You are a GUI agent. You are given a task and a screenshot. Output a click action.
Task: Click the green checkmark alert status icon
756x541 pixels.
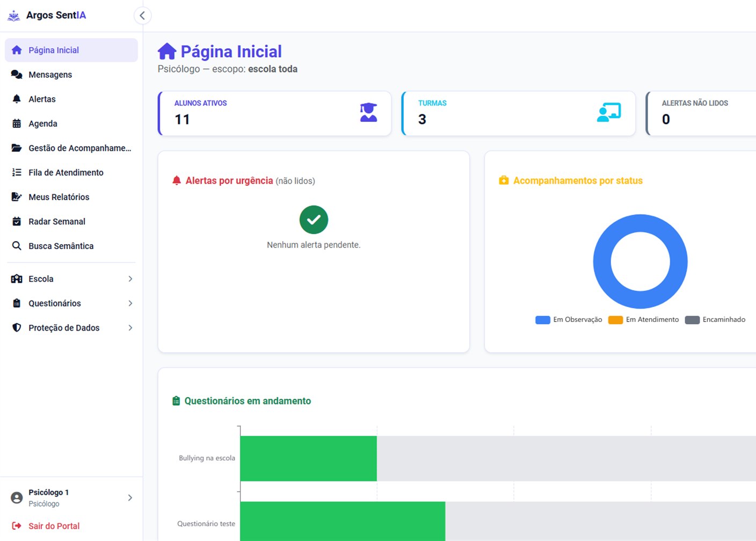(x=314, y=220)
